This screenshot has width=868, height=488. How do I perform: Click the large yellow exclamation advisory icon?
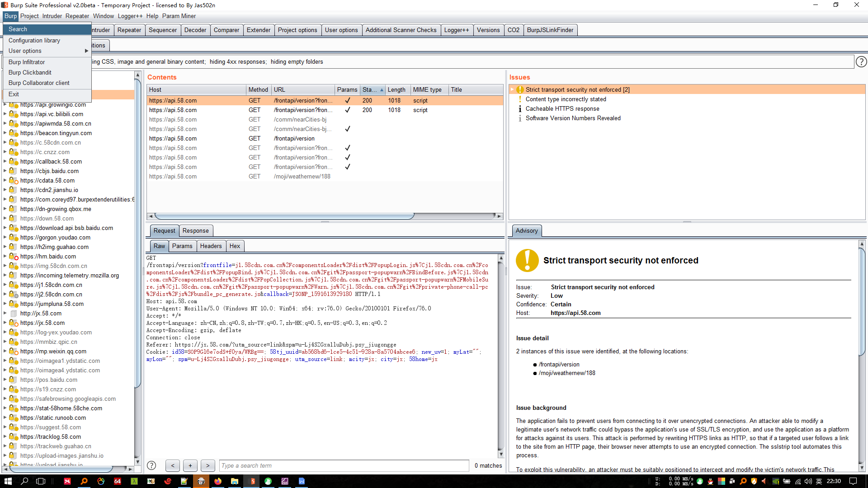coord(527,261)
